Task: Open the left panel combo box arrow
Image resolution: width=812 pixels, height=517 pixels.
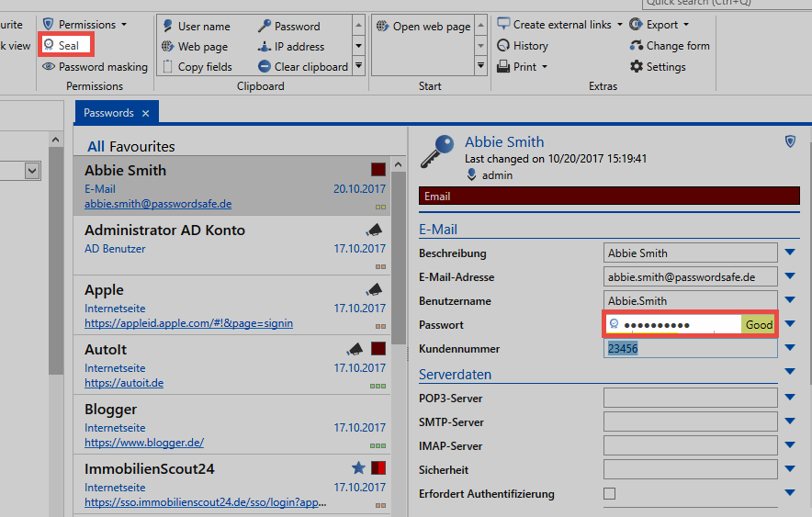Action: pyautogui.click(x=32, y=171)
